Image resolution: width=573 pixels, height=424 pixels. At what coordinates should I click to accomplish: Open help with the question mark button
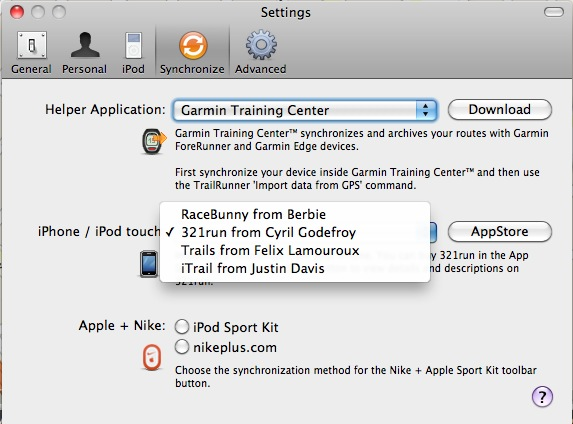542,397
